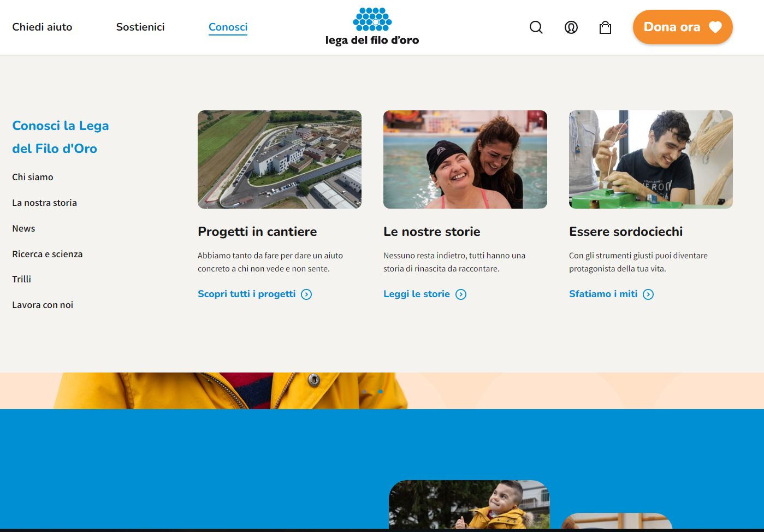
Task: Click the user account icon
Action: click(x=571, y=27)
